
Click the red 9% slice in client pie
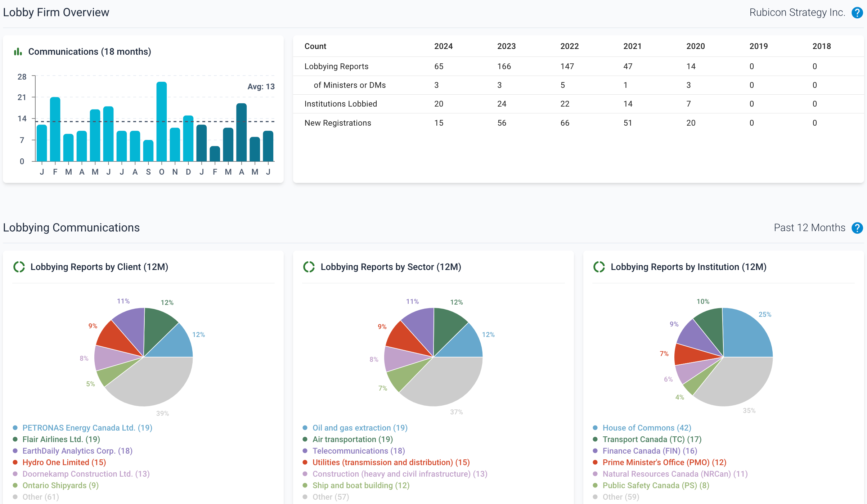click(117, 338)
